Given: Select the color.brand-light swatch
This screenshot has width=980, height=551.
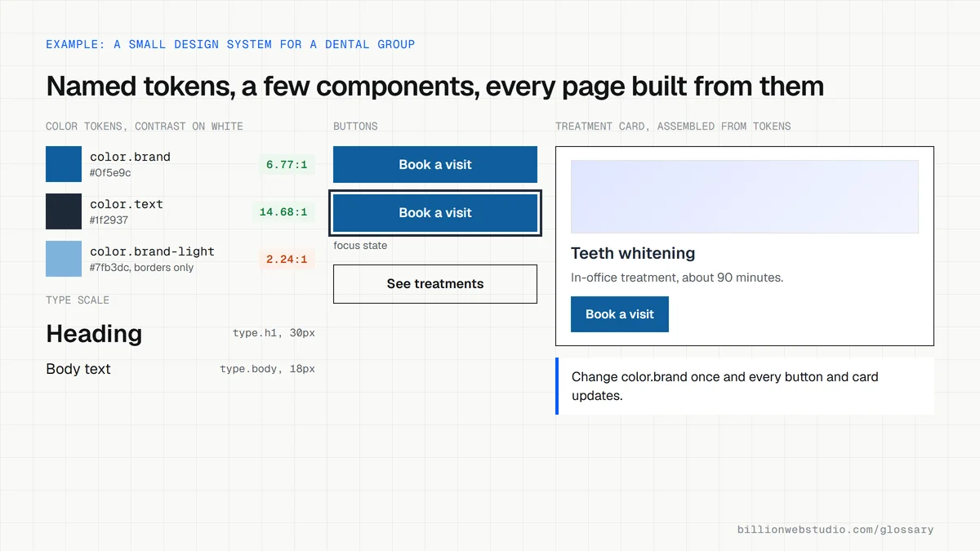Looking at the screenshot, I should pos(64,259).
